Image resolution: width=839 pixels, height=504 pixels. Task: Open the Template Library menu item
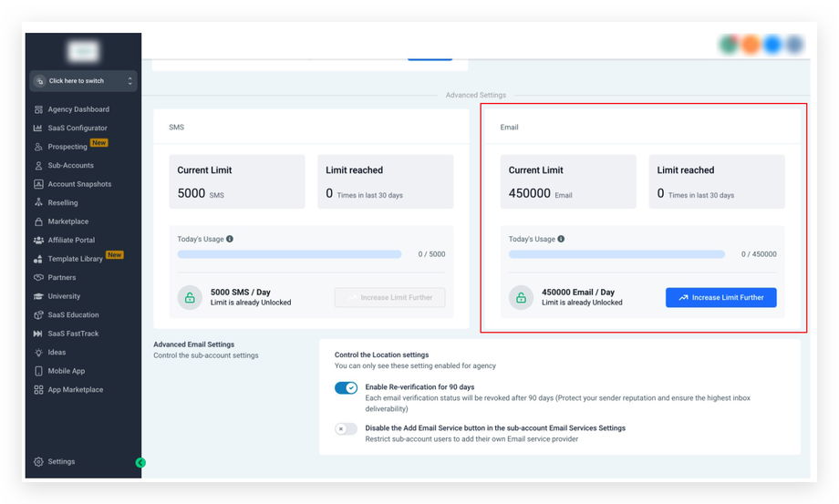tap(75, 259)
